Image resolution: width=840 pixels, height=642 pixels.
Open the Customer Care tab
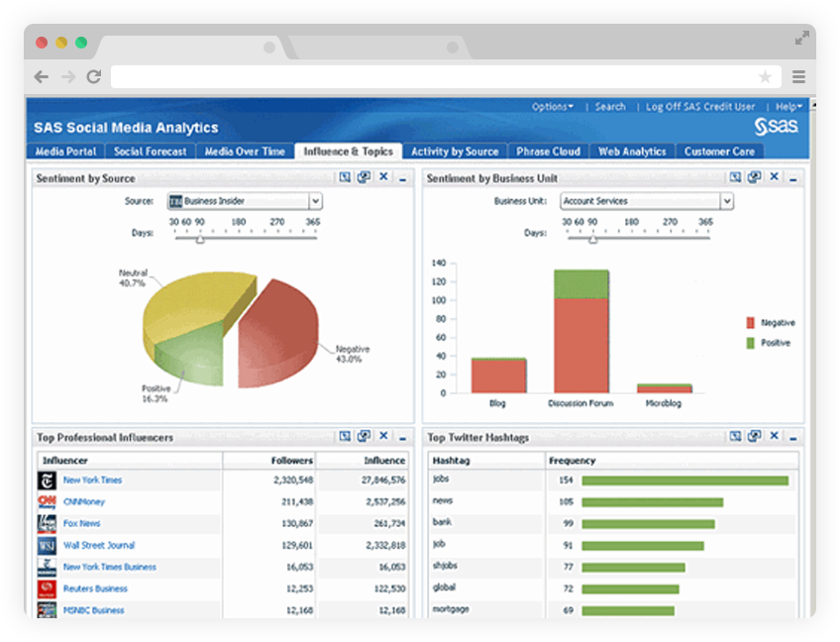(x=719, y=152)
